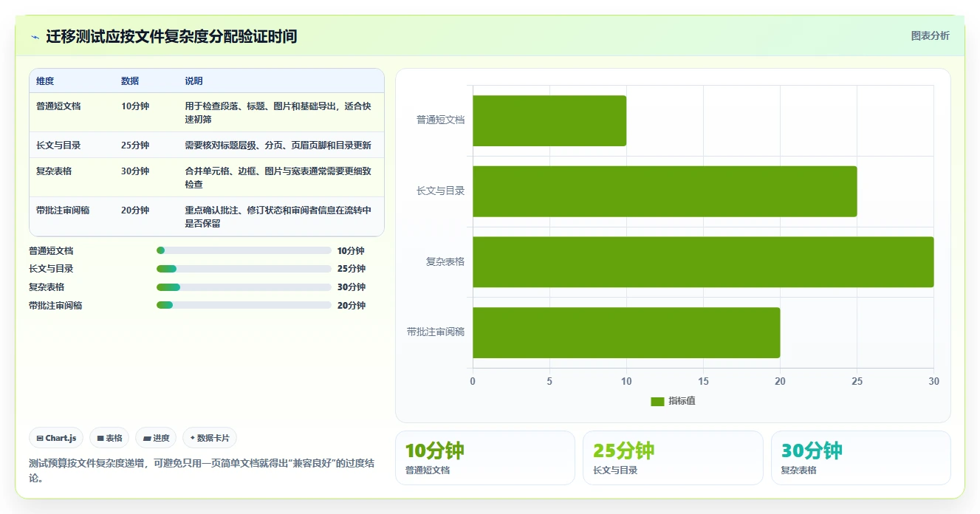The height and width of the screenshot is (514, 980).
Task: Click the 普通短文档 label in the progress list
Action: 51,251
